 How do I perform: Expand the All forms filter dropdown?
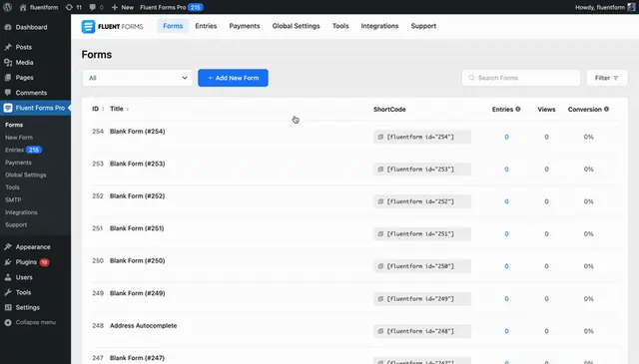[138, 78]
